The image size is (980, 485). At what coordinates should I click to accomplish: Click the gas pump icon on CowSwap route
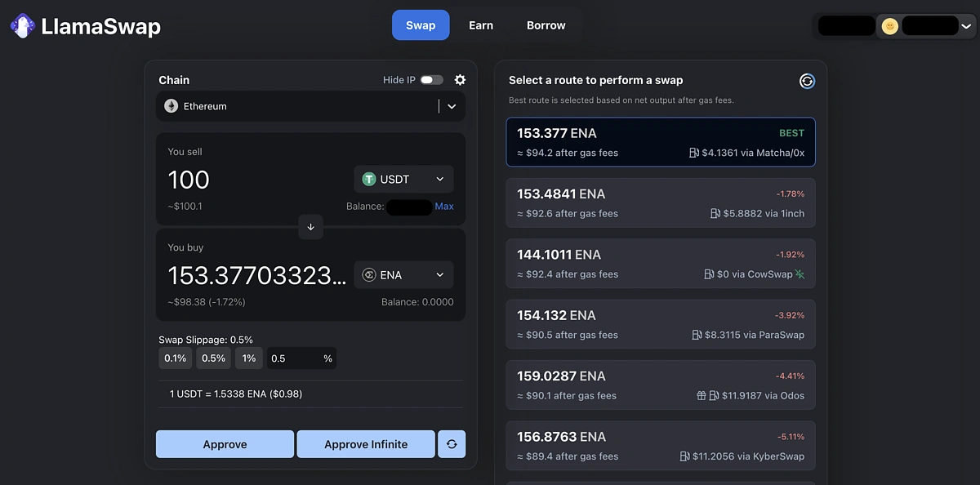pyautogui.click(x=709, y=274)
